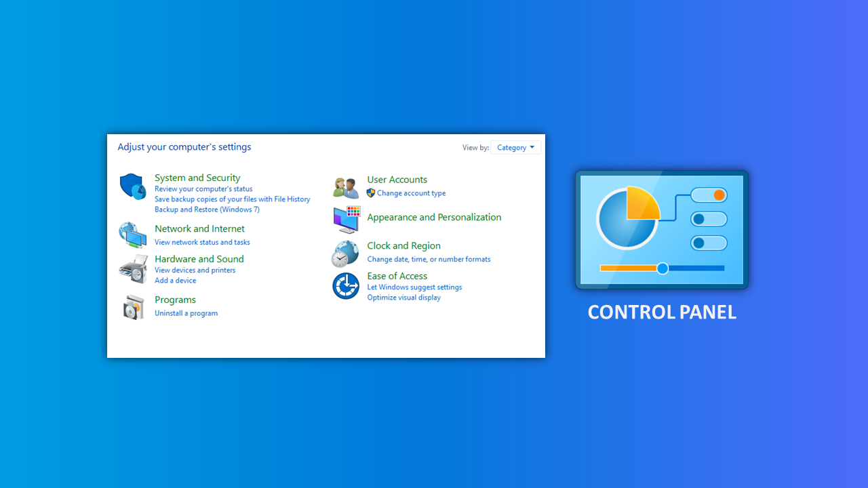Choose Add a device link
Image resolution: width=868 pixels, height=488 pixels.
coord(175,281)
